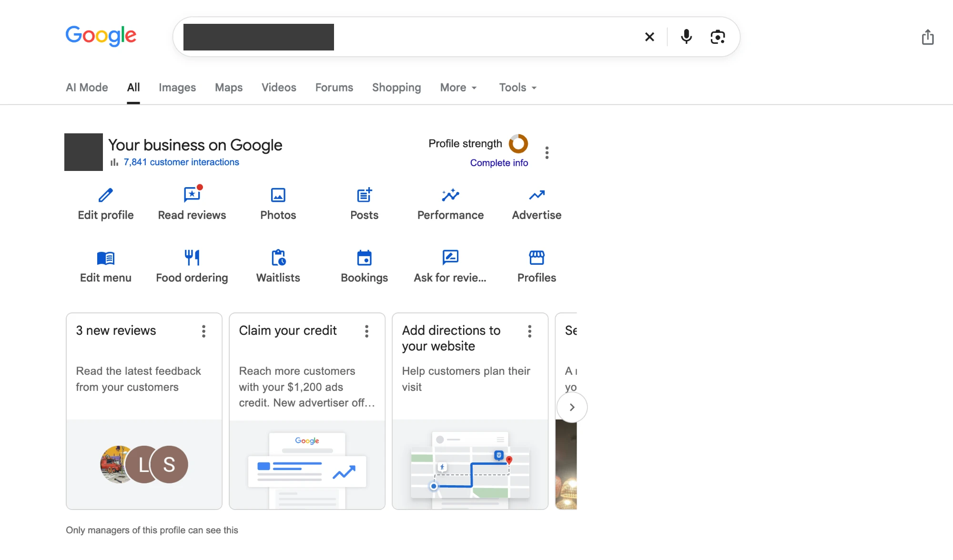Open Posts icon
This screenshot has height=560, width=953.
coord(365,195)
